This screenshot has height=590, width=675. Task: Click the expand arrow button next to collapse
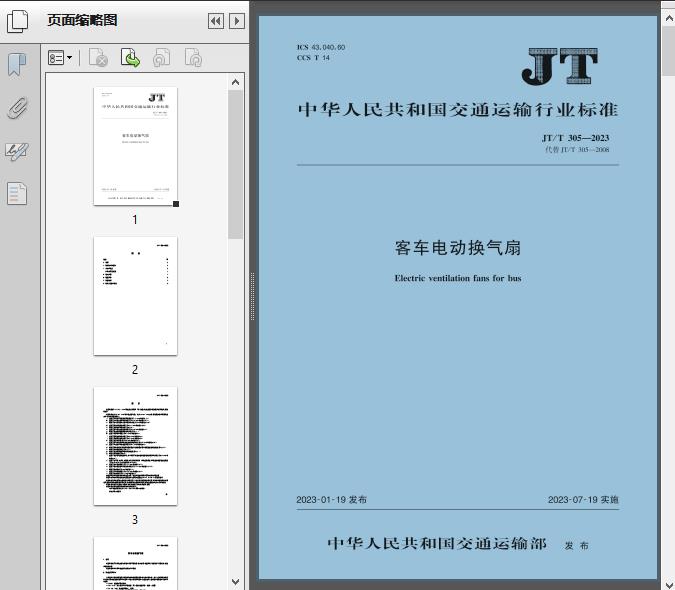pyautogui.click(x=237, y=21)
